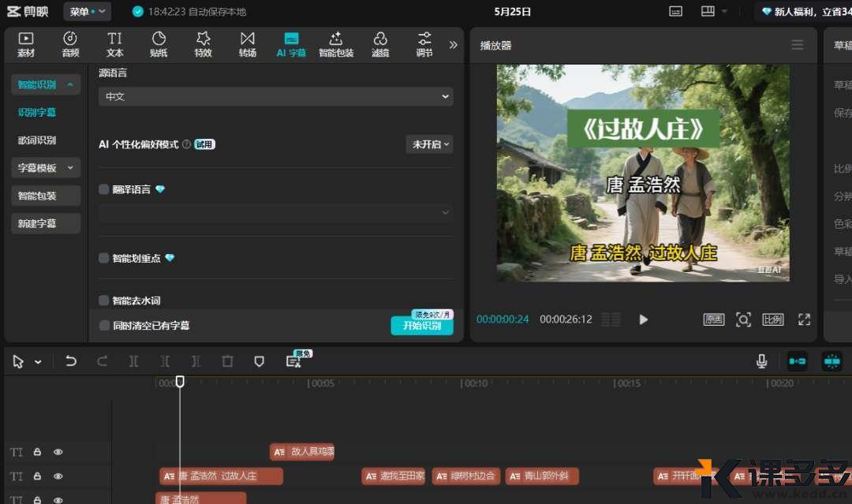Open the 素材 media tab

click(25, 44)
